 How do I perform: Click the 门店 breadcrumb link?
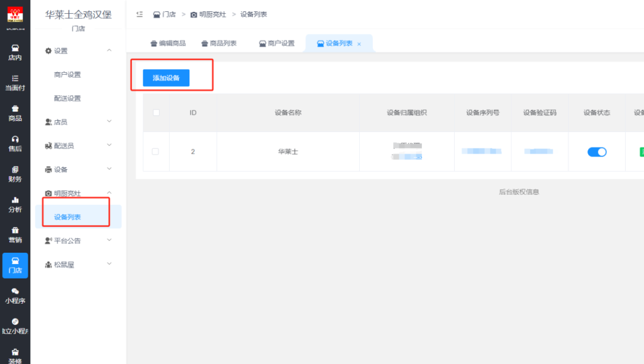pyautogui.click(x=169, y=14)
